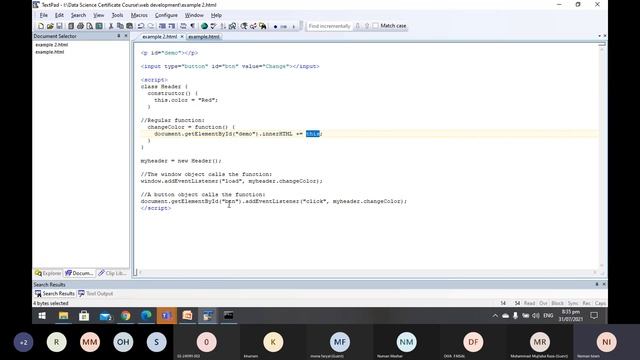Click the Block indicator in status bar
The image size is (640, 360).
[557, 303]
